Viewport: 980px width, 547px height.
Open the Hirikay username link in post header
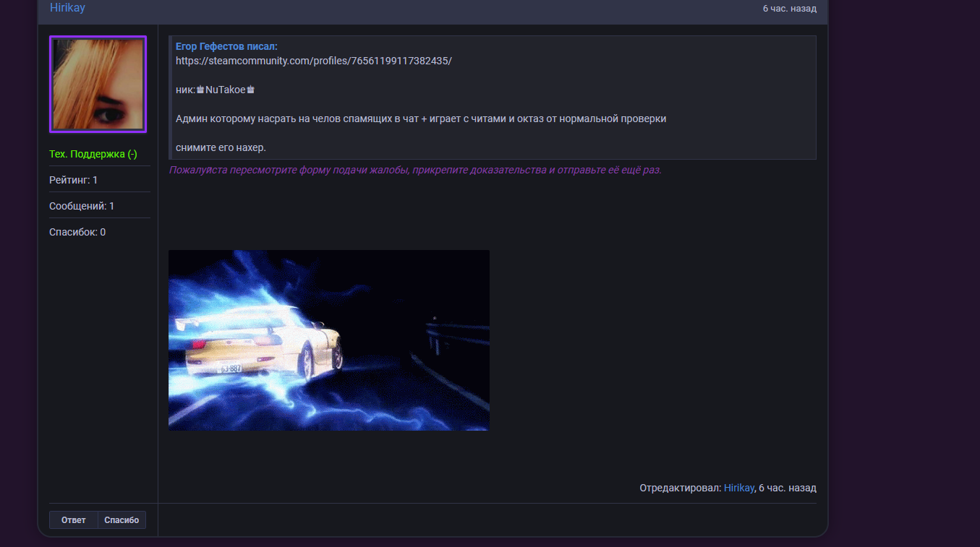(67, 8)
